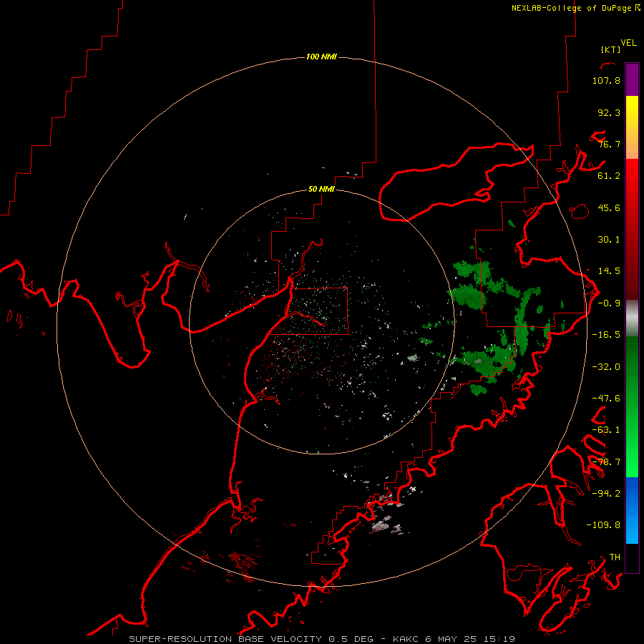The height and width of the screenshot is (644, 644).
Task: Click the -109.8 velocity scale value
Action: (603, 525)
